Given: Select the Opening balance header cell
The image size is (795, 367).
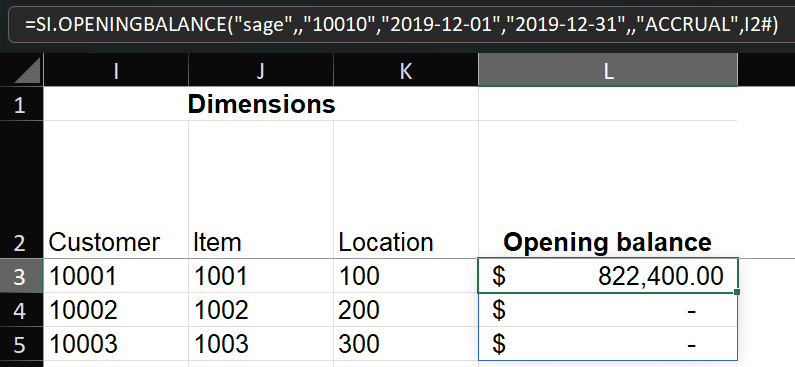Looking at the screenshot, I should pyautogui.click(x=608, y=190).
